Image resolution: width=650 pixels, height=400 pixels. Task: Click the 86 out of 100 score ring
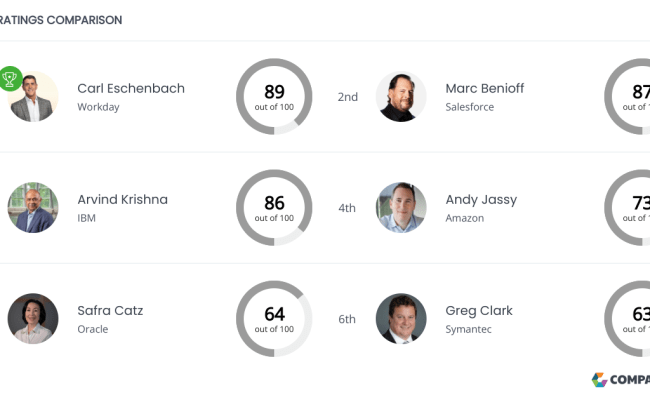[x=274, y=208]
